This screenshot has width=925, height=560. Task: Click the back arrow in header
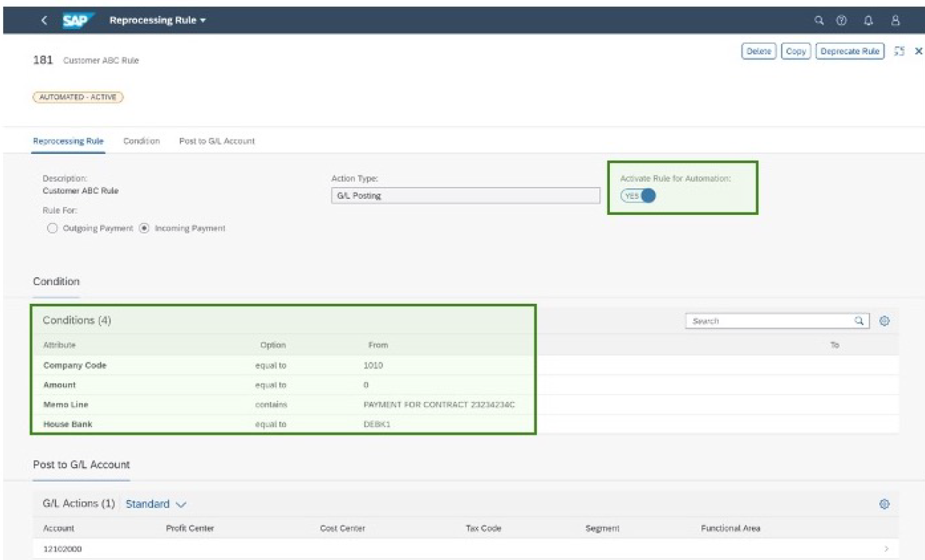pyautogui.click(x=44, y=20)
